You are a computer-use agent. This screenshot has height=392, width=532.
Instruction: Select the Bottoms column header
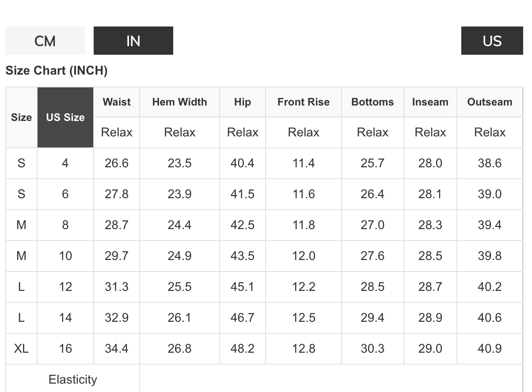(372, 102)
